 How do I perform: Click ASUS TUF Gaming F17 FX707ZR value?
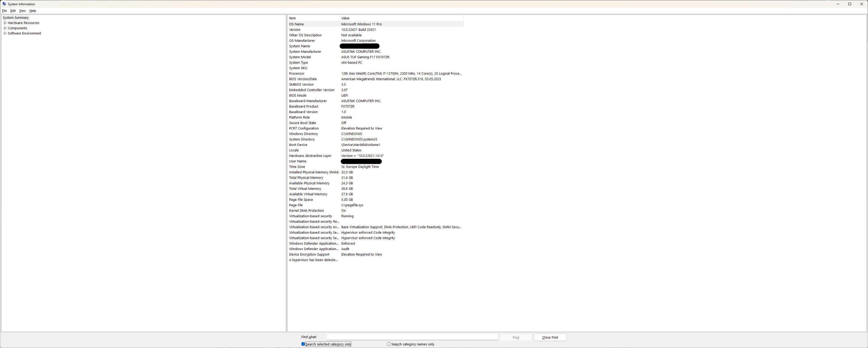click(365, 57)
